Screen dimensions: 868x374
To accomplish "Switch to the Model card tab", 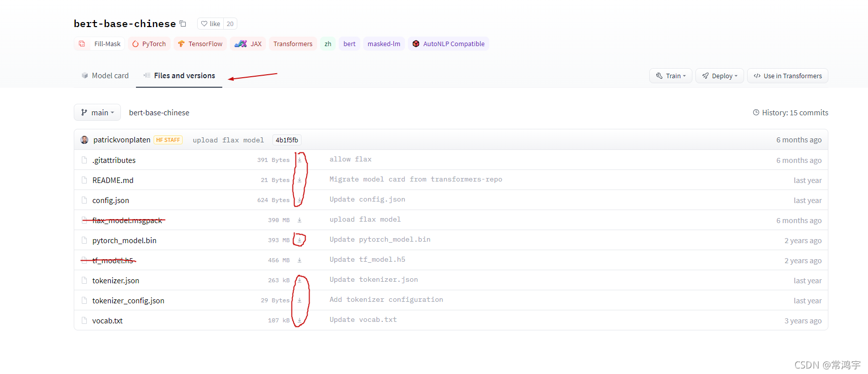I will click(105, 76).
